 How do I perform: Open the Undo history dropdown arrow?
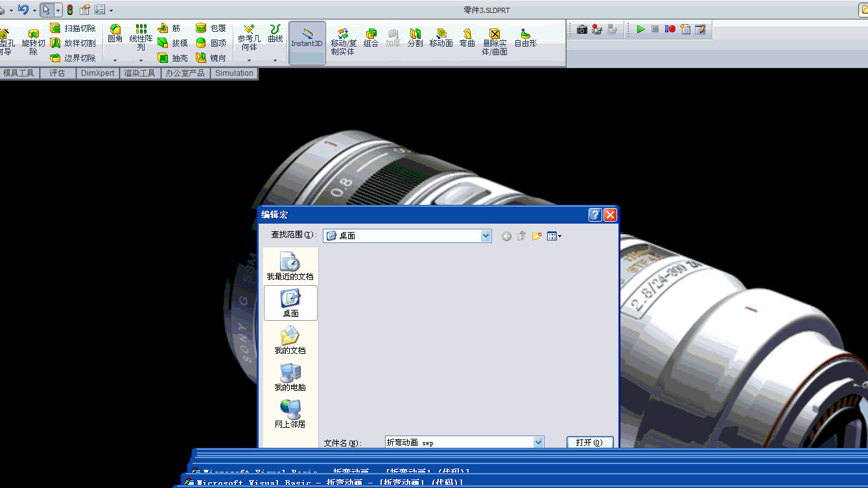[x=34, y=10]
